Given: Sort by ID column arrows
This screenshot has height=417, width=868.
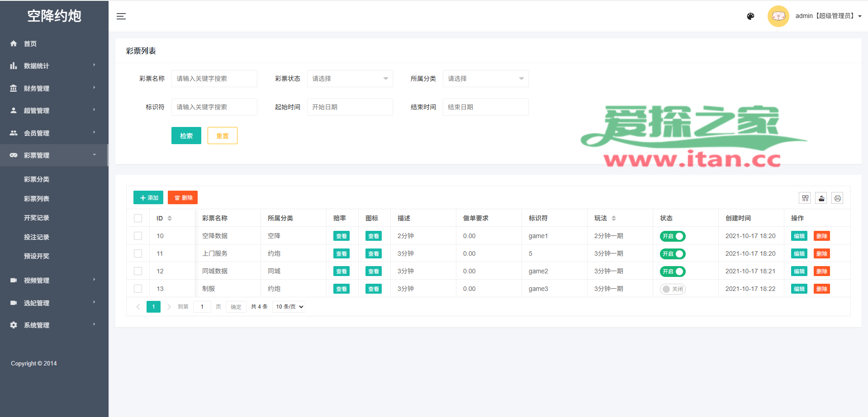Looking at the screenshot, I should [170, 218].
